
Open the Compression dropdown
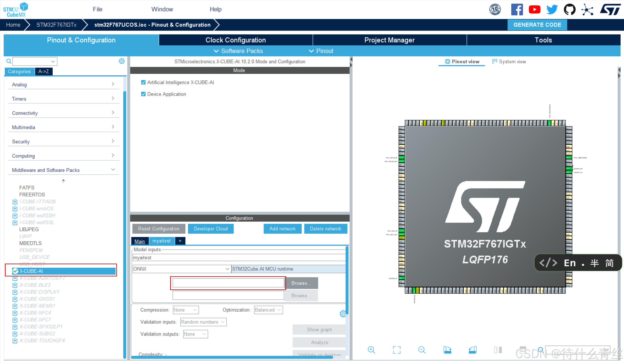(x=186, y=310)
